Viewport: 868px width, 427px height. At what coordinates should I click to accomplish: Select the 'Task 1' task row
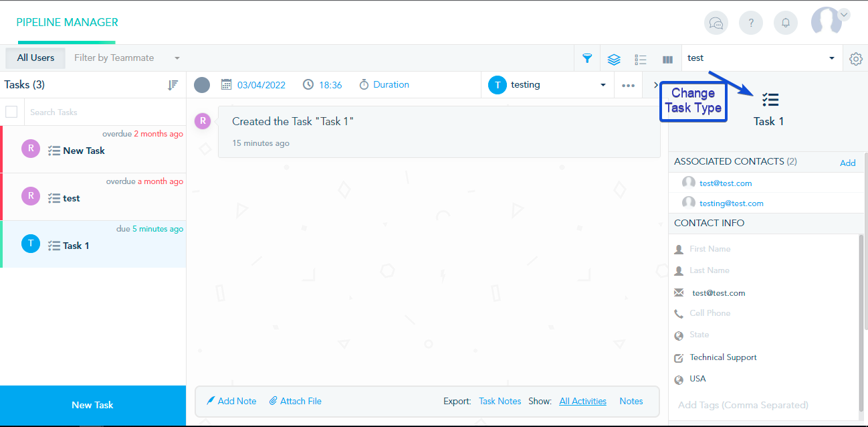(x=94, y=244)
